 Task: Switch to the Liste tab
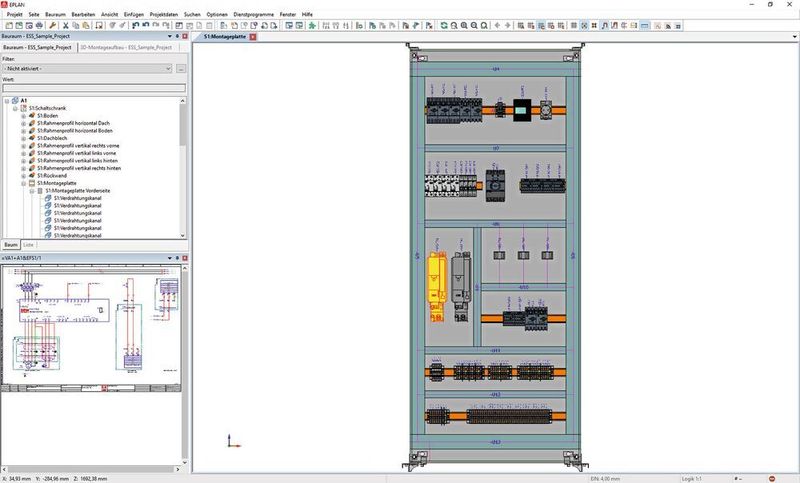[28, 245]
